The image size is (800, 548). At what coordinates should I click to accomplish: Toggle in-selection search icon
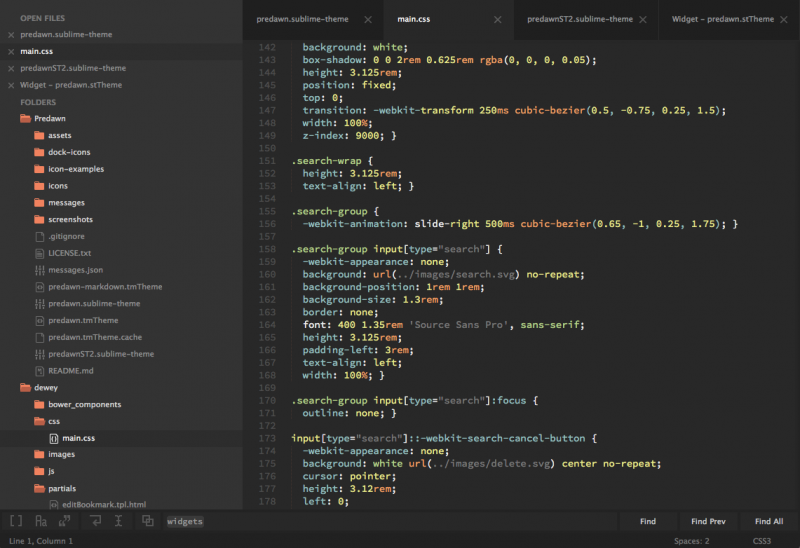pos(118,521)
